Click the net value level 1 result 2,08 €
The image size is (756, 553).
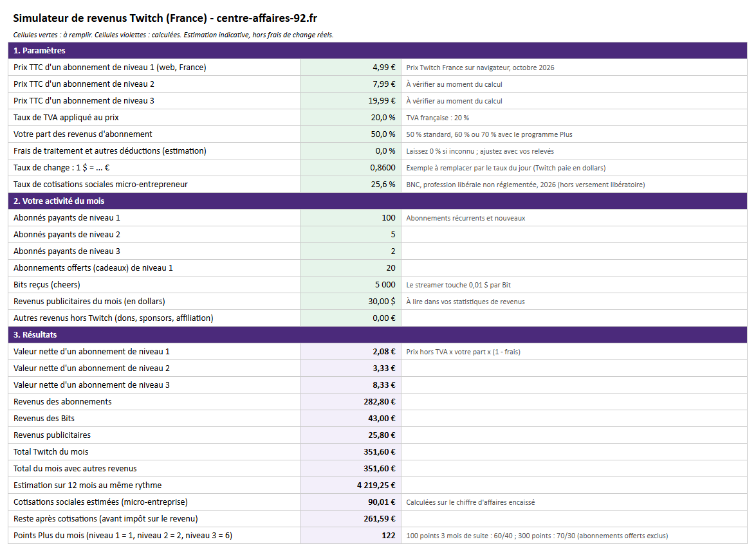point(351,352)
